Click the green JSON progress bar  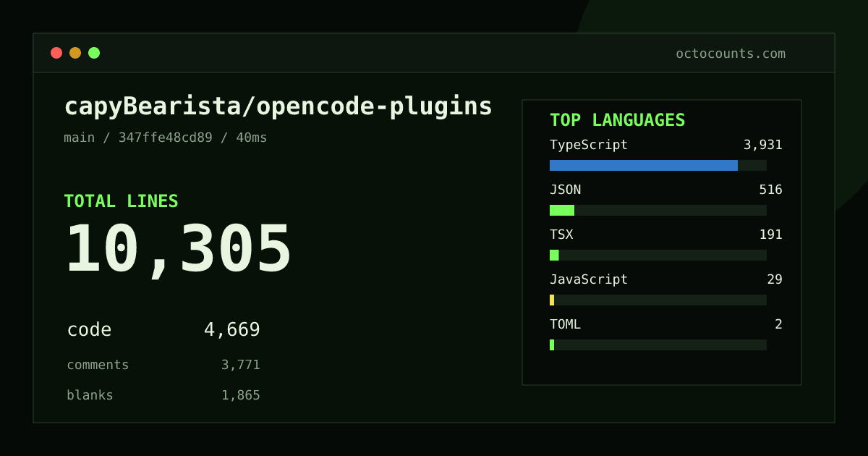[562, 210]
